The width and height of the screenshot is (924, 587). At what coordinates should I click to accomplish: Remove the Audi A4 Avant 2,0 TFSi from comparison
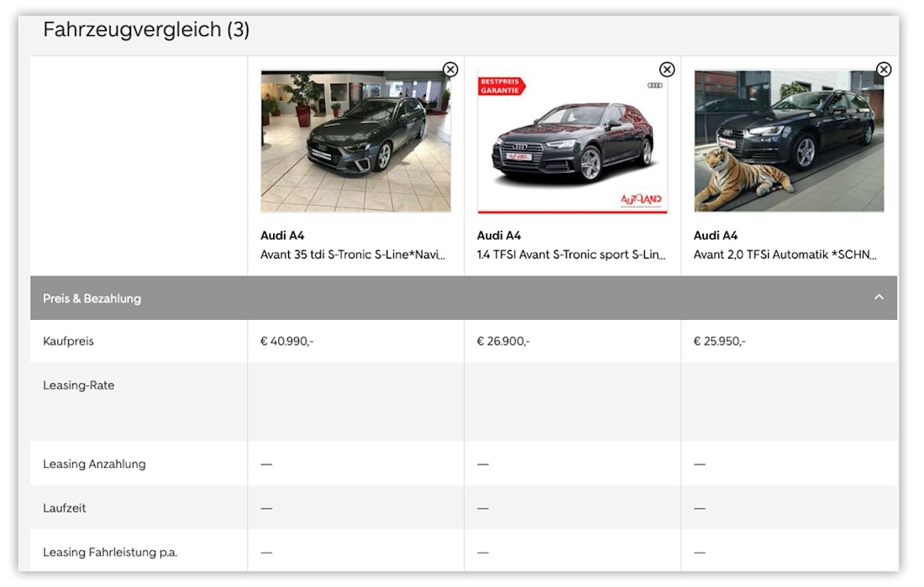884,70
